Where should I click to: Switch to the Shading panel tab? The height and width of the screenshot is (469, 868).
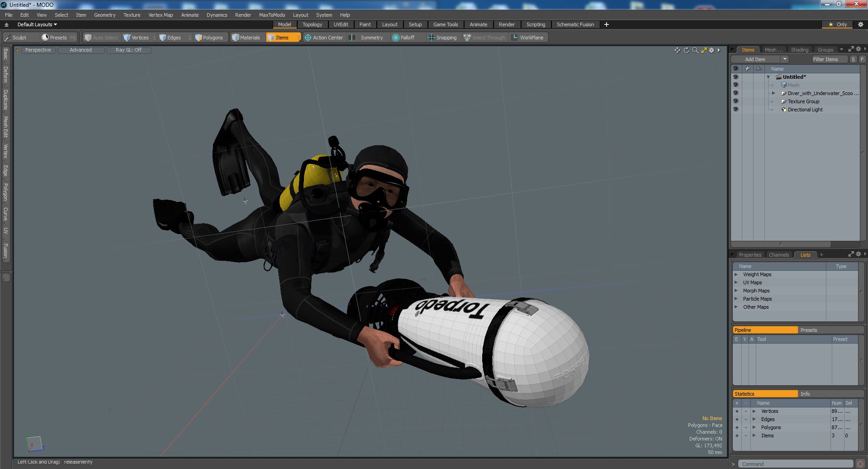799,50
